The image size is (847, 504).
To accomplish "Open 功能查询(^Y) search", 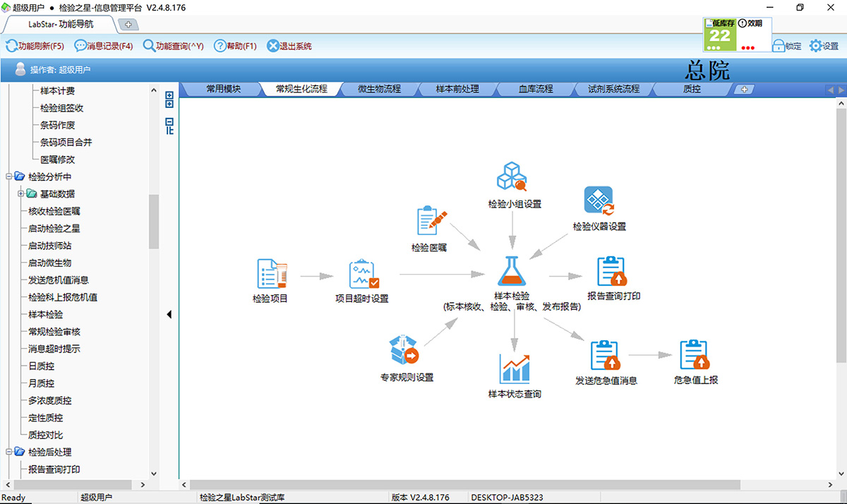I will [173, 46].
